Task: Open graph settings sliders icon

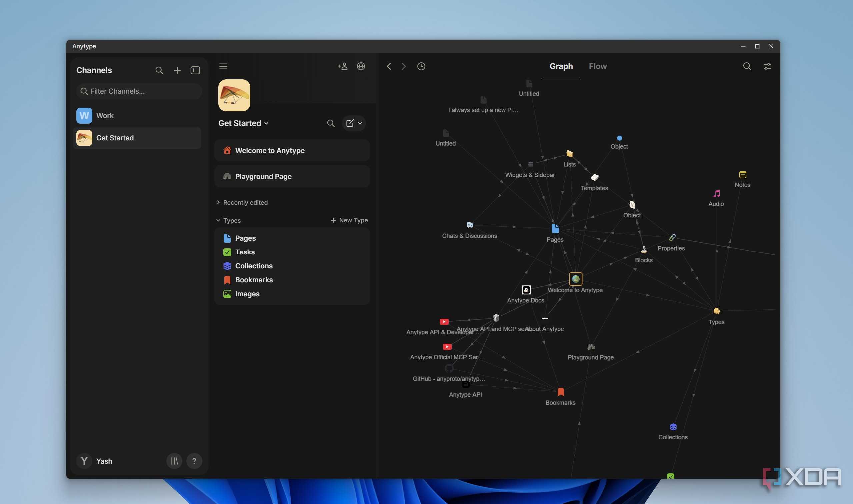Action: coord(767,66)
